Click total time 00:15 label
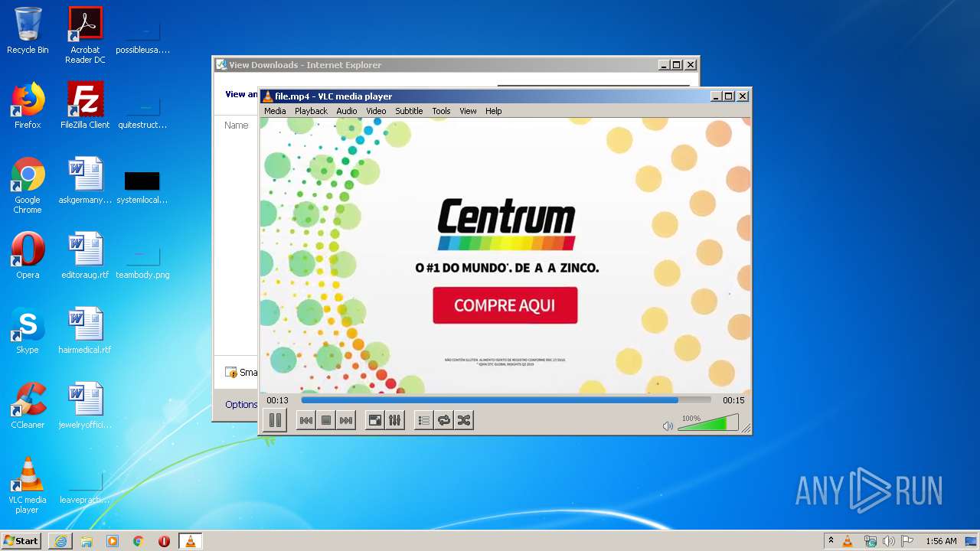The image size is (980, 551). tap(733, 400)
